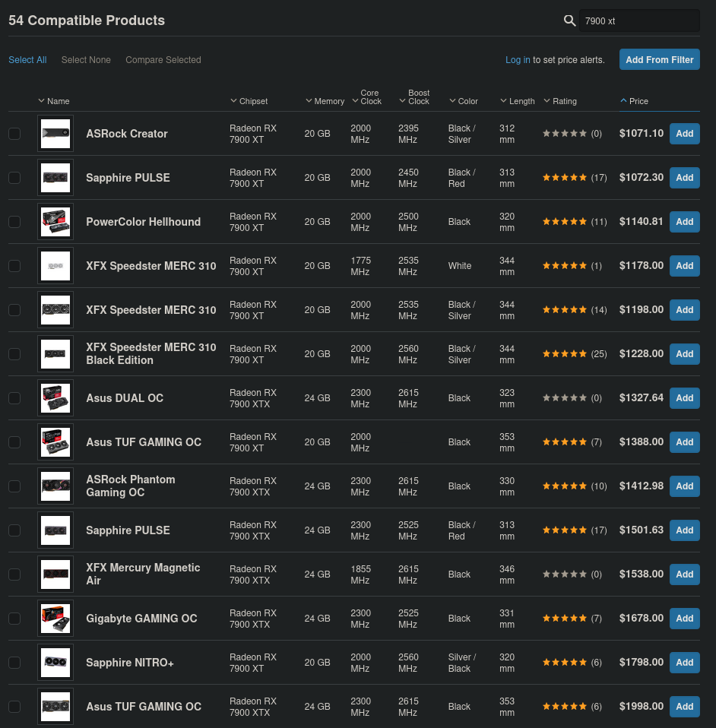716x728 pixels.
Task: Sort by Chipset column
Action: click(249, 101)
